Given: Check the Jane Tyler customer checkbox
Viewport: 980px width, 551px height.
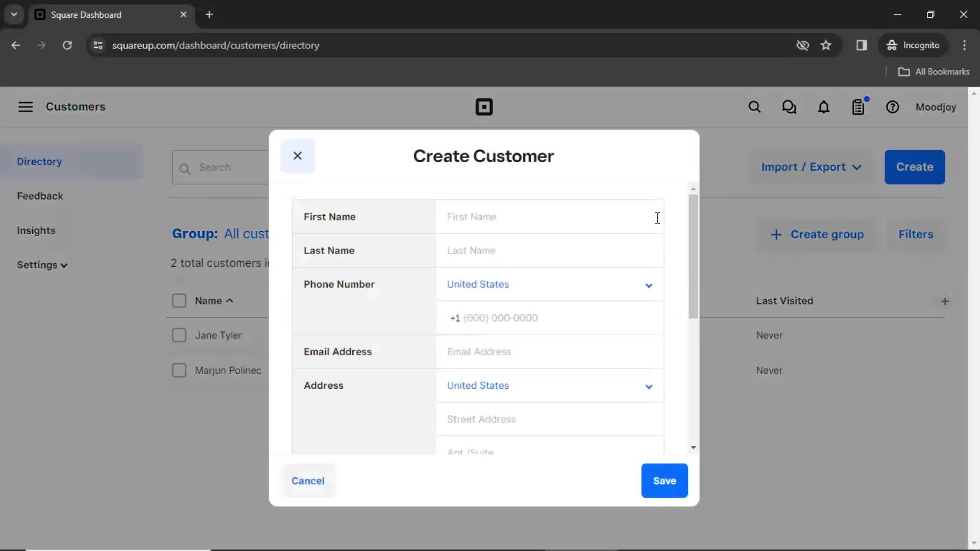Looking at the screenshot, I should click(x=178, y=335).
